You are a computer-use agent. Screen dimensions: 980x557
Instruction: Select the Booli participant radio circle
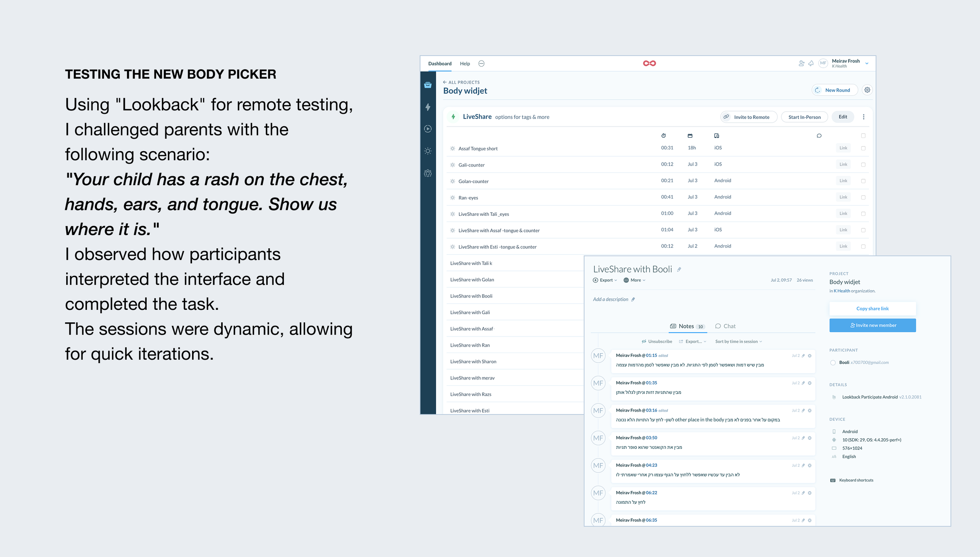coord(833,363)
